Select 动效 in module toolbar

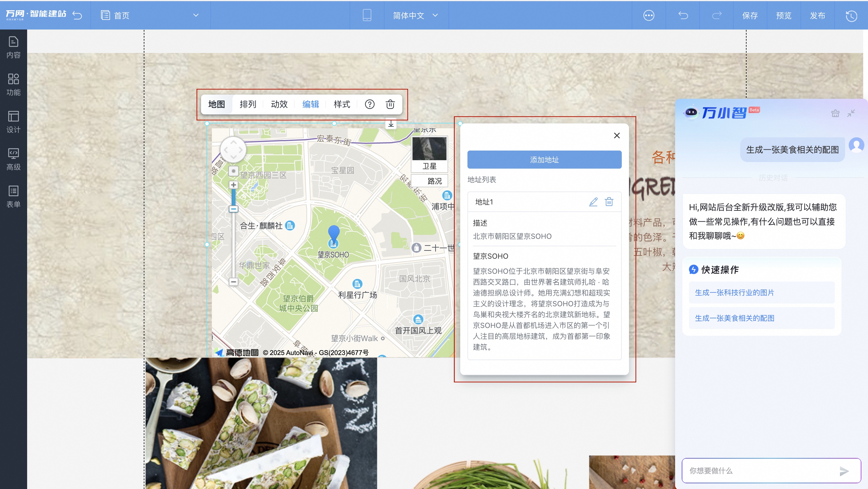[279, 104]
